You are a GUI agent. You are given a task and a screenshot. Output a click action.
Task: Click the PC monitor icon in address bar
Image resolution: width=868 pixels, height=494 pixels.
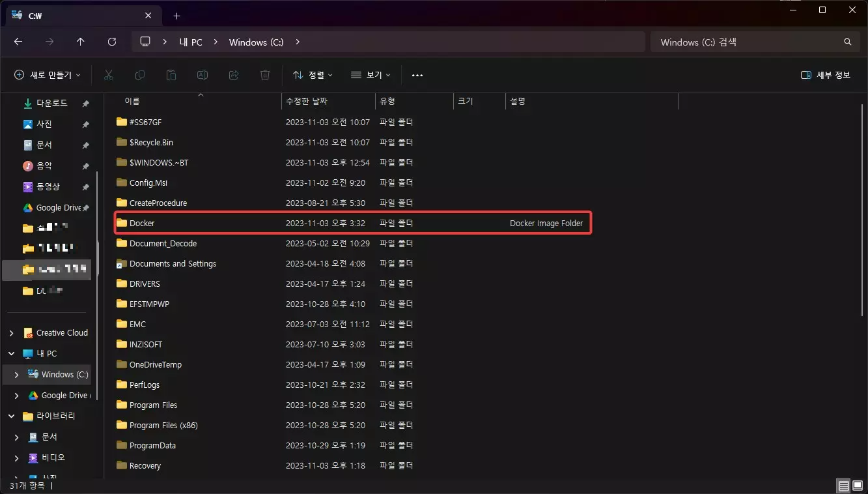coord(145,42)
